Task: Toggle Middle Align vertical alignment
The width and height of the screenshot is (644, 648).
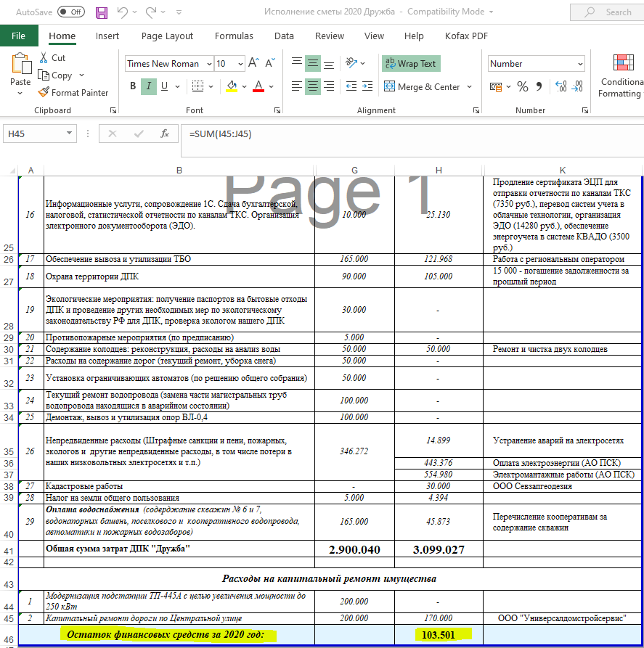Action: 313,63
